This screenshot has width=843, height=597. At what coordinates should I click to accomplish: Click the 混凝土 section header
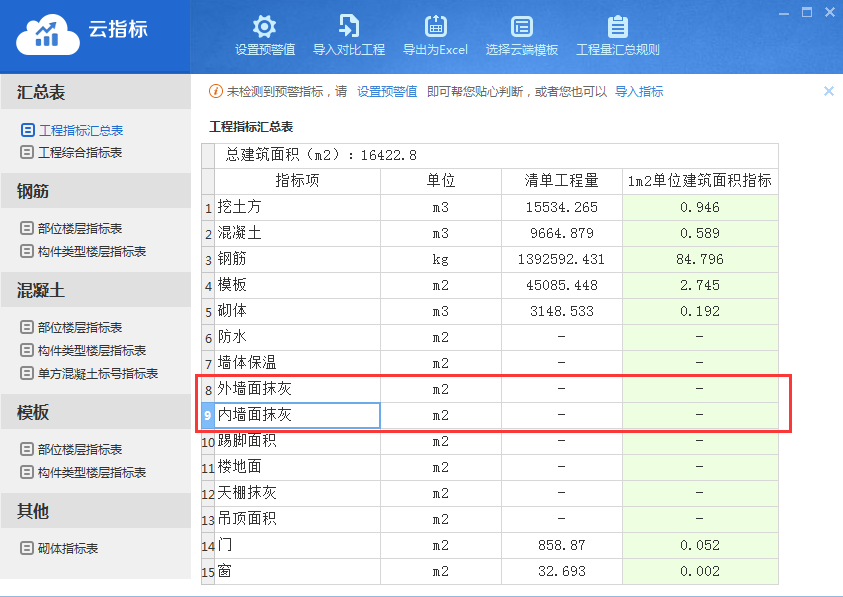click(x=96, y=290)
